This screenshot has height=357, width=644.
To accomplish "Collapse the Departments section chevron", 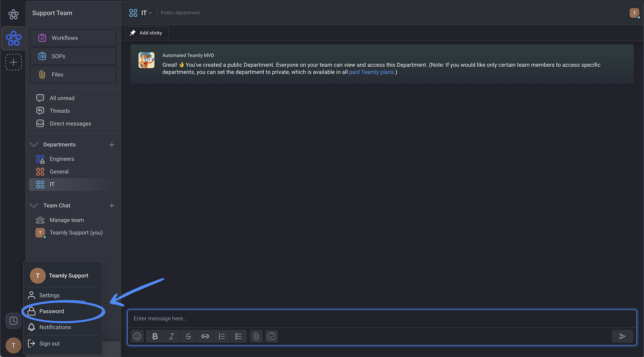I will tap(34, 144).
